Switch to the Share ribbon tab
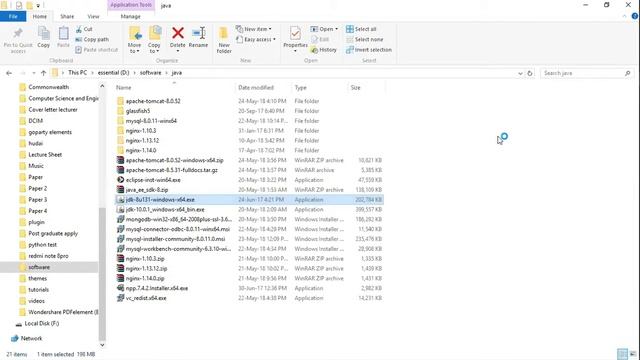Viewport: 640px width, 360px height. (67, 16)
